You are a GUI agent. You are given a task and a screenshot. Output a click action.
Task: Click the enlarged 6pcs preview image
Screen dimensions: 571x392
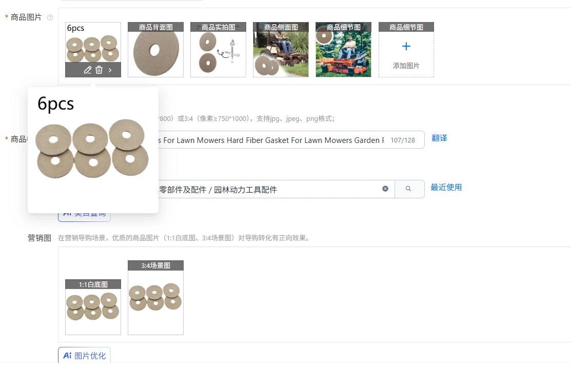coord(93,150)
